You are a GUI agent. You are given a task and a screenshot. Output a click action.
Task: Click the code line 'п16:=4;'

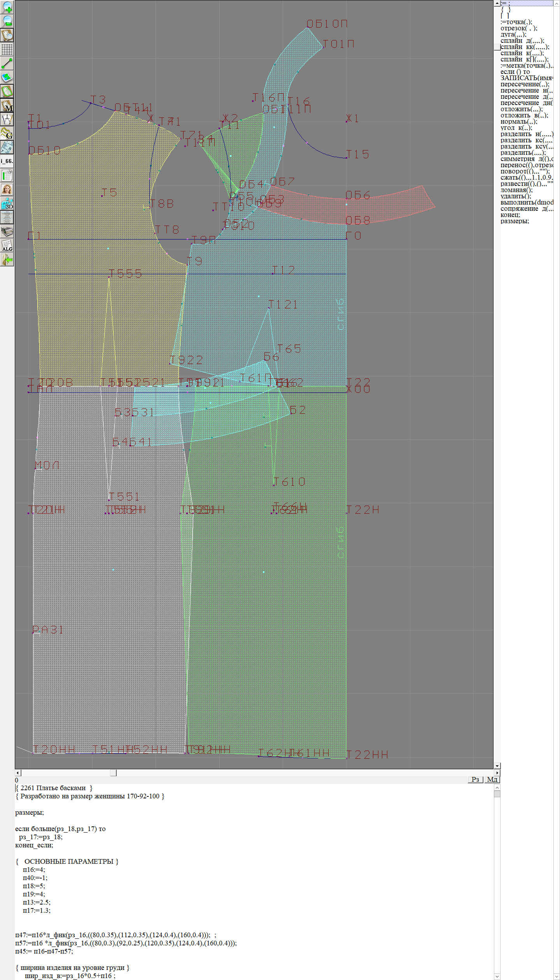point(34,870)
